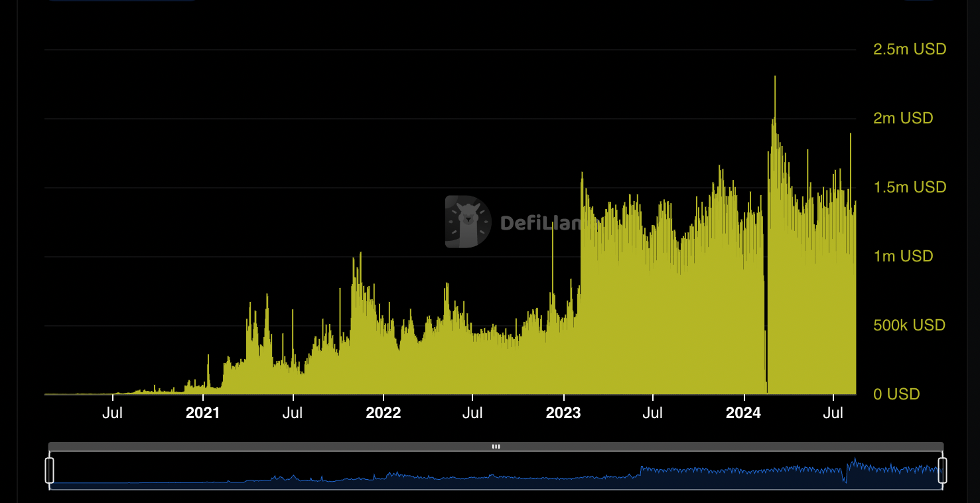Click the right handle of range slider
The height and width of the screenshot is (503, 980).
click(942, 470)
